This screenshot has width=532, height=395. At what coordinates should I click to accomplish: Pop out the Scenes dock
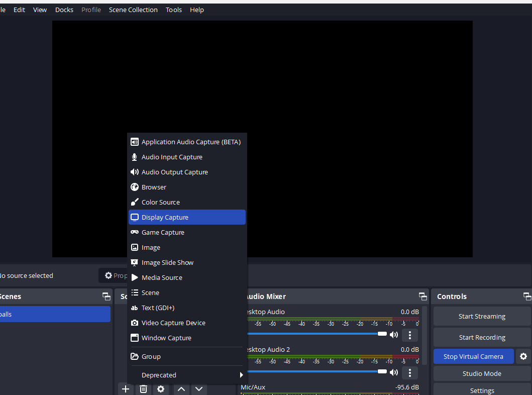107,297
